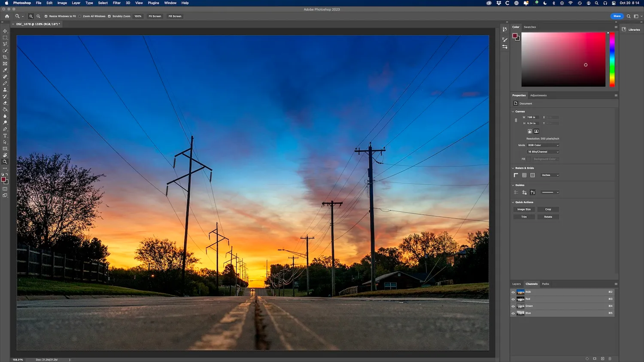The height and width of the screenshot is (362, 644).
Task: Collapse the Rulers & Grids section
Action: click(513, 168)
